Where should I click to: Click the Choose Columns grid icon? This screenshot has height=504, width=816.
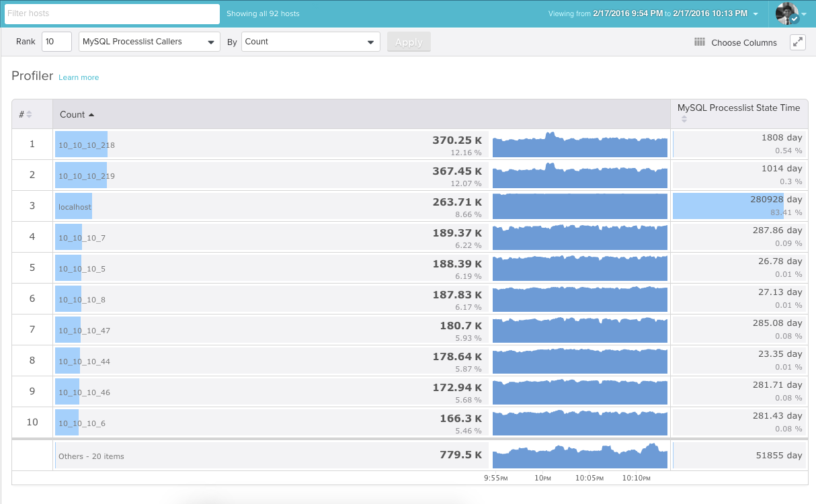tap(700, 42)
